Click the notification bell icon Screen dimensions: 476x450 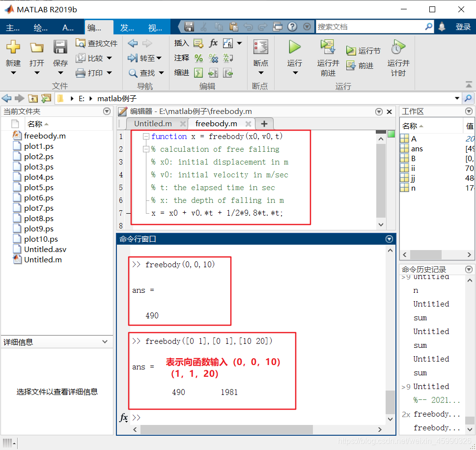click(442, 27)
